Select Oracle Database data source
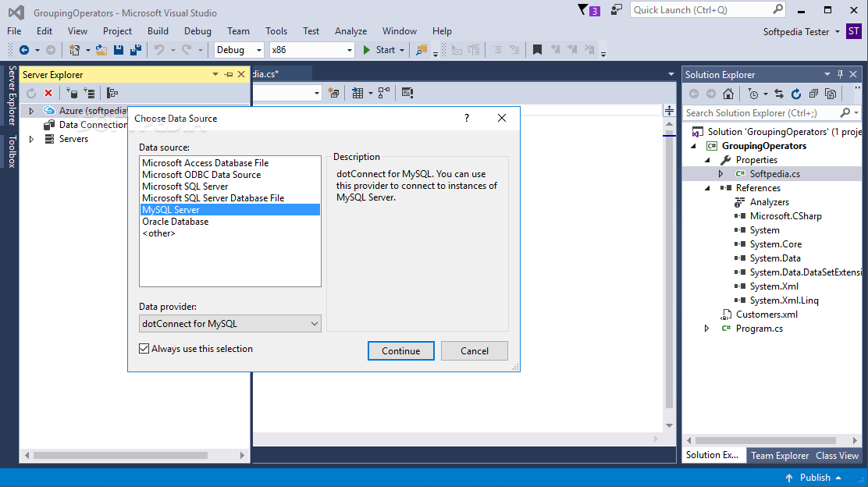868x487 pixels. pos(229,222)
